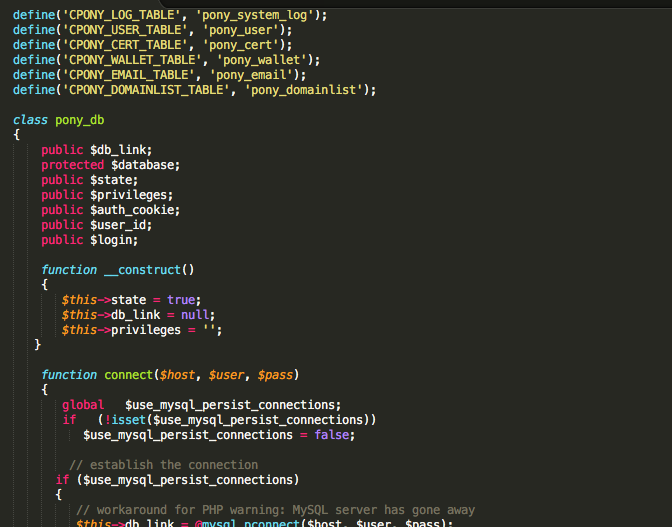Click the 'CPONY_LOG_TABLE' define line
Viewport: 672px width, 527px height.
[170, 15]
